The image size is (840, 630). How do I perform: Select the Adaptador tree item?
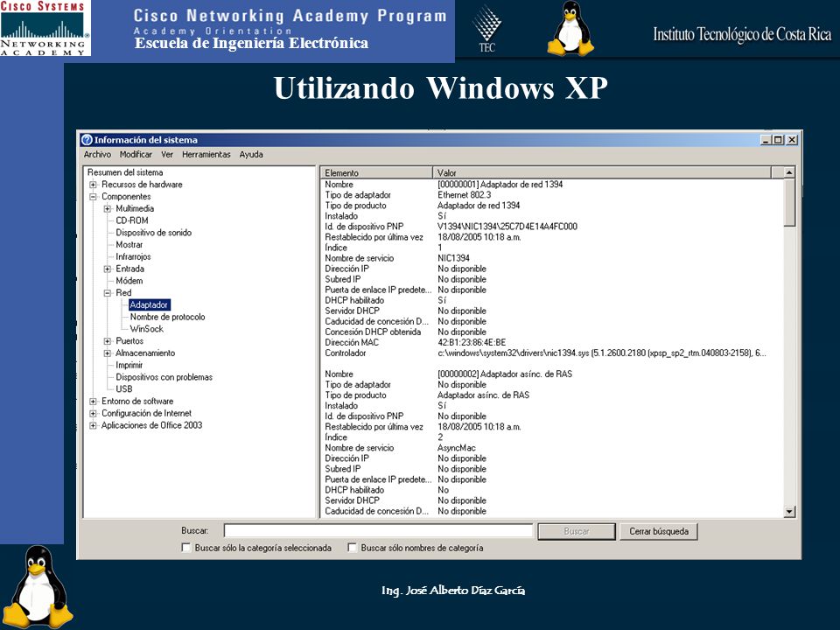(x=150, y=304)
